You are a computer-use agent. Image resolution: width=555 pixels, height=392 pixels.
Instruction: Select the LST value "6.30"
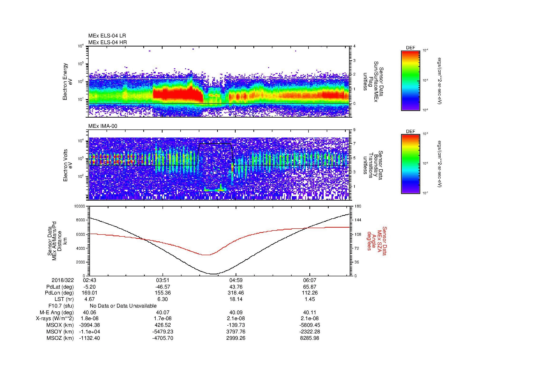tap(163, 300)
